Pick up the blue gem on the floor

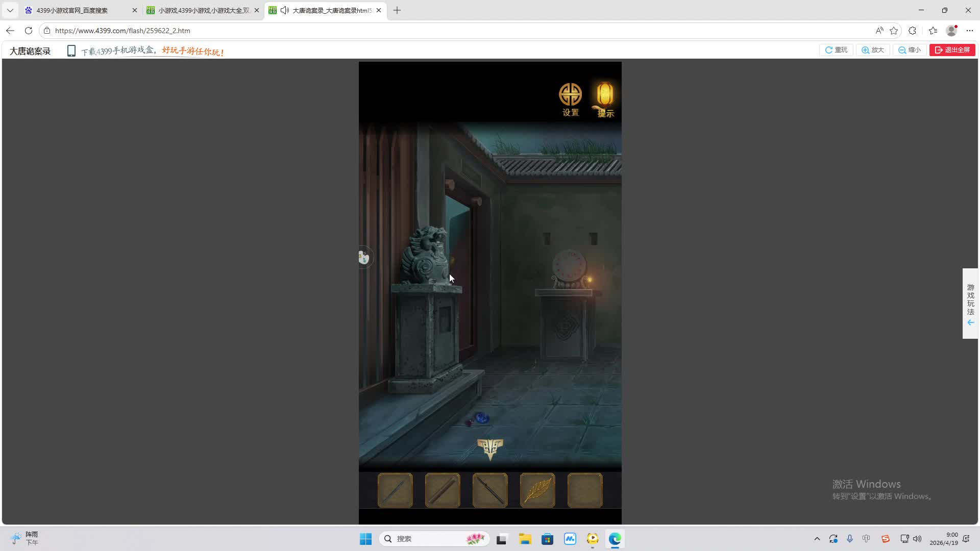(x=481, y=418)
